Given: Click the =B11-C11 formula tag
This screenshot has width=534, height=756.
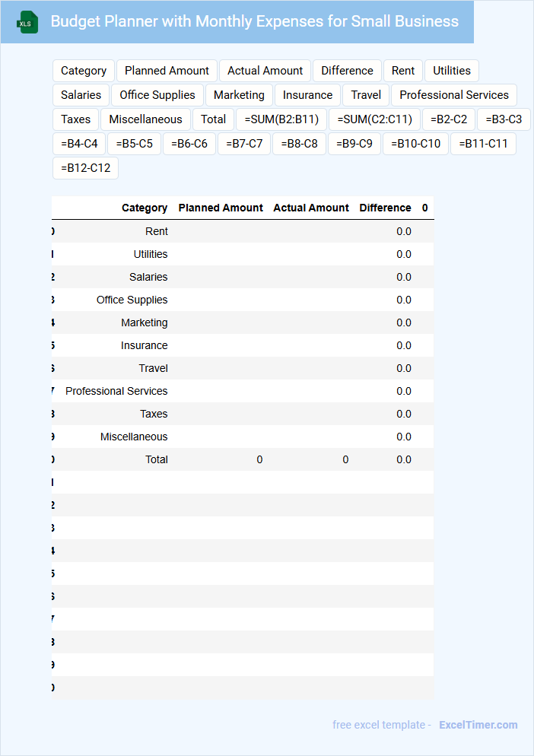Looking at the screenshot, I should [483, 144].
